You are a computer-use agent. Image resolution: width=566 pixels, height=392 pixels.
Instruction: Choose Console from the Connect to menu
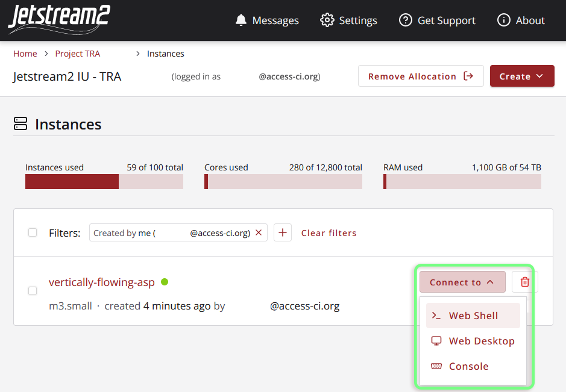(x=470, y=366)
